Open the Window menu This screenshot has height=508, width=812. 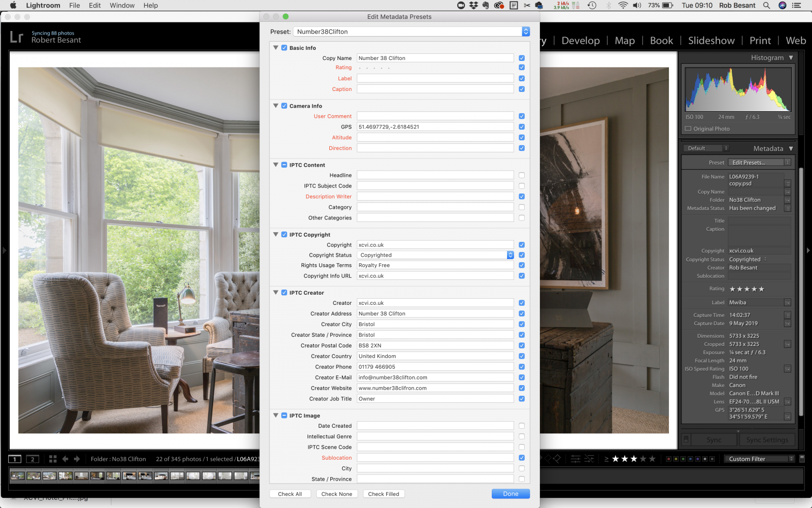pyautogui.click(x=122, y=5)
